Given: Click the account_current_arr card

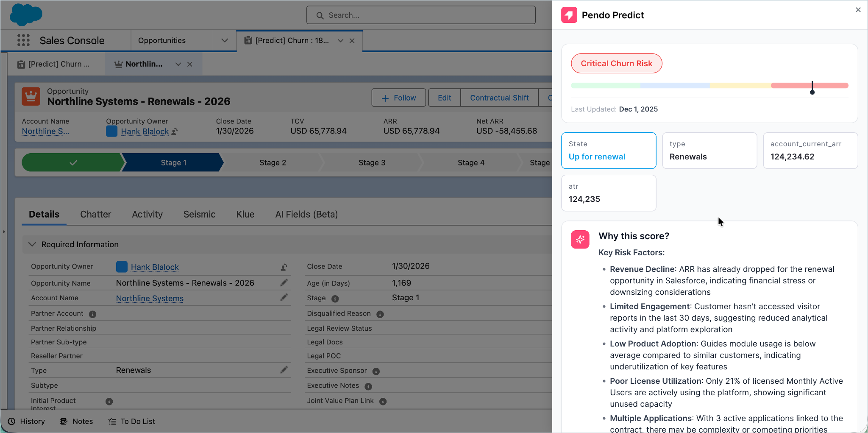Looking at the screenshot, I should [x=810, y=151].
